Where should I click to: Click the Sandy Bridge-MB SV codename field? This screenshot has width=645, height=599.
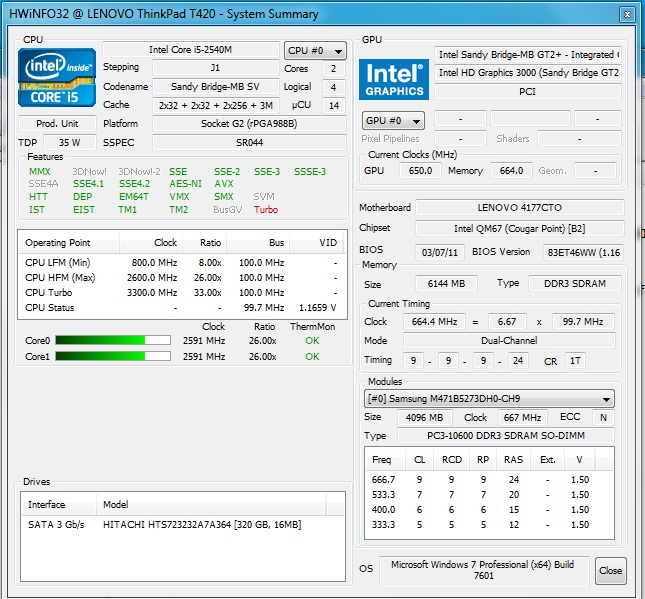tap(216, 86)
